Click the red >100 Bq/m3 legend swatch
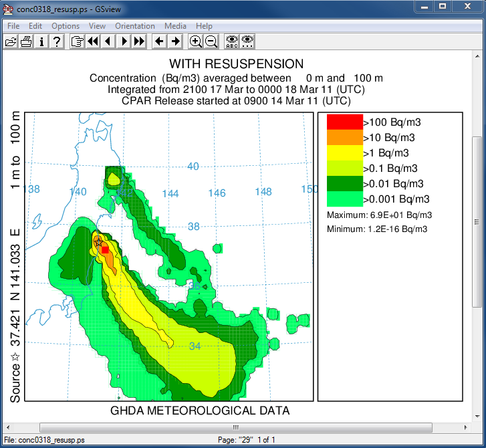 pos(344,122)
